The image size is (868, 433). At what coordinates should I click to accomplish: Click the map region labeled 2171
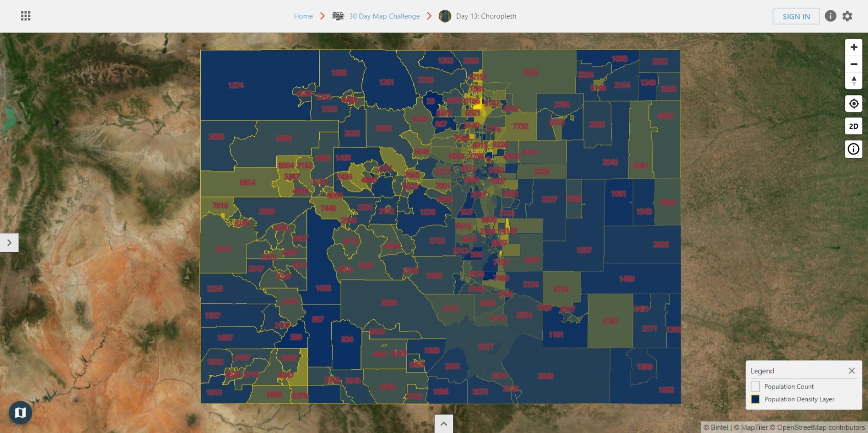click(x=649, y=328)
